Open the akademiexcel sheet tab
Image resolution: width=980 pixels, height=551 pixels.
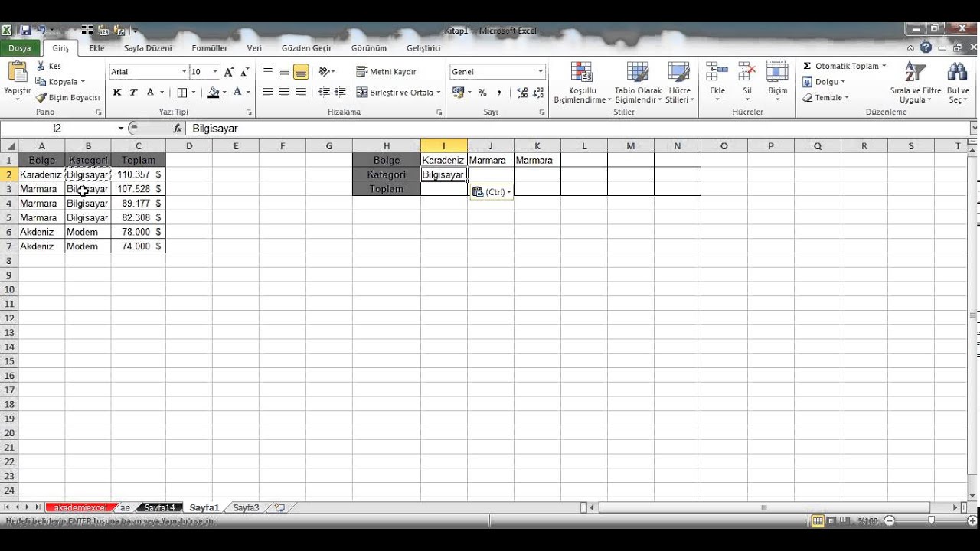click(80, 507)
